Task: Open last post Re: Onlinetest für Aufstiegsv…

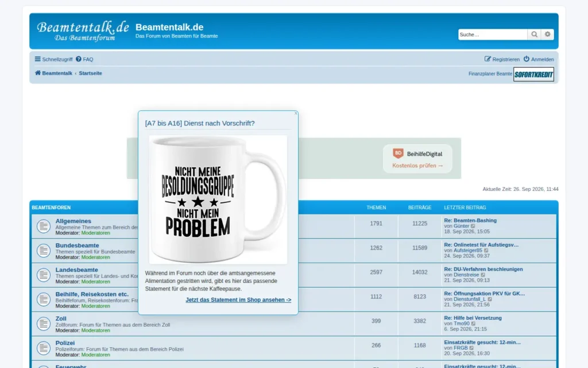Action: point(481,245)
